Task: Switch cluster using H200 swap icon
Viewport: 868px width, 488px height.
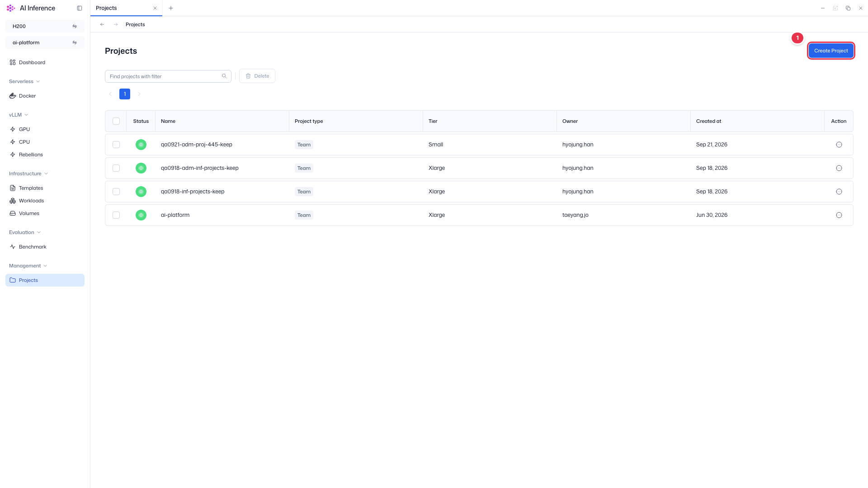Action: [75, 26]
